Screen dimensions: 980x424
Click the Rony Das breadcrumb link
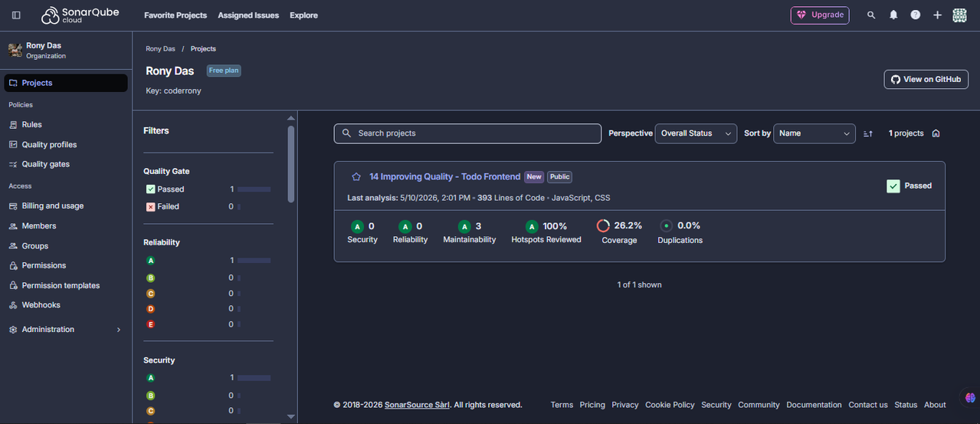pyautogui.click(x=161, y=49)
